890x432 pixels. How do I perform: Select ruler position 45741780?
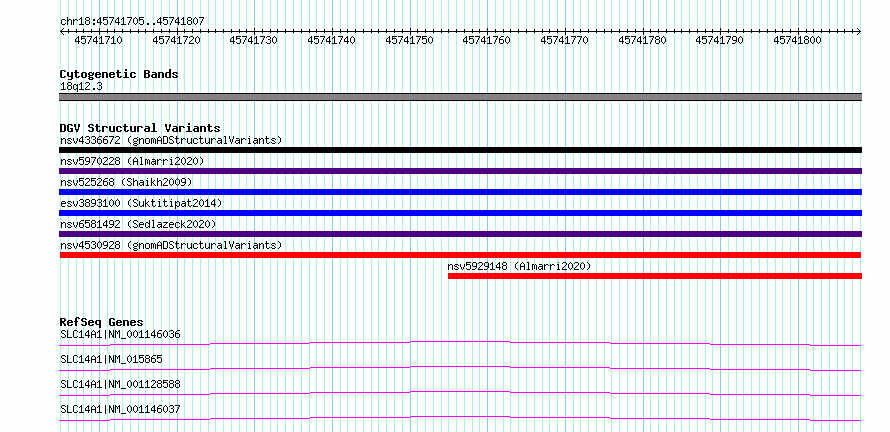click(642, 40)
